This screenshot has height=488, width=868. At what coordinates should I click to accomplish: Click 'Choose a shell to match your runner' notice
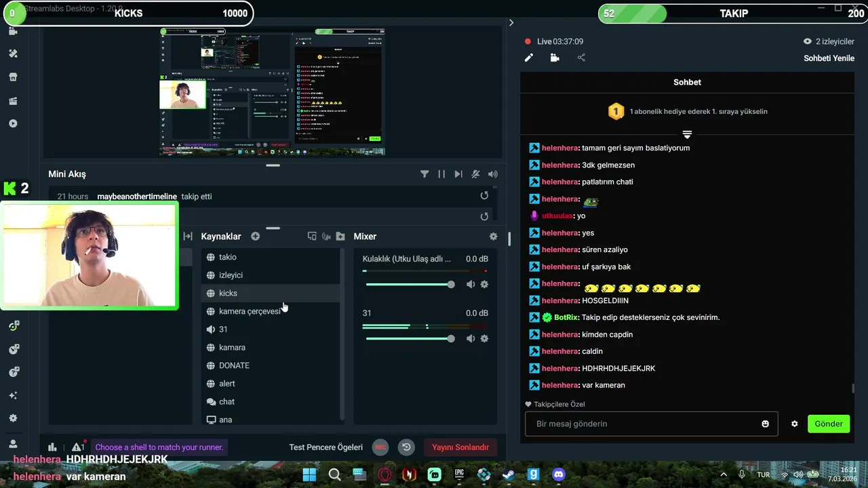pyautogui.click(x=159, y=447)
